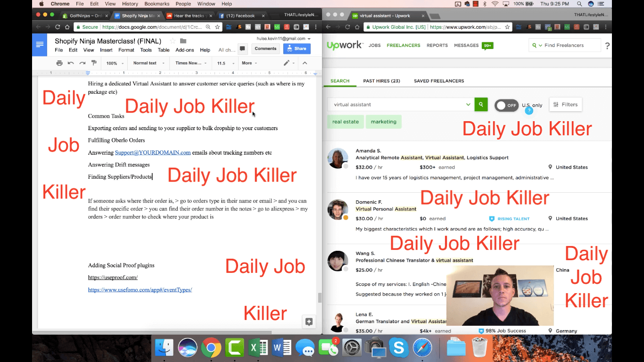The height and width of the screenshot is (362, 644).
Task: Click the Docs vertical scrollbar thumb
Action: 319,297
